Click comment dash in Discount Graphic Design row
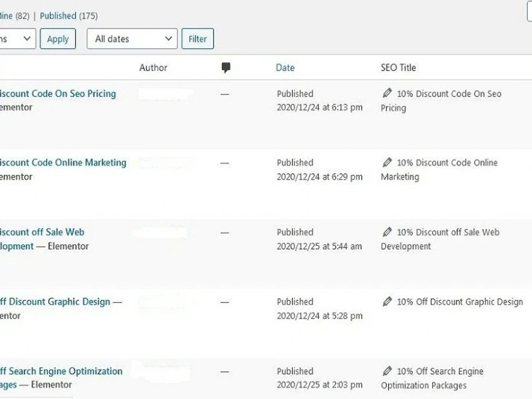 tap(225, 302)
